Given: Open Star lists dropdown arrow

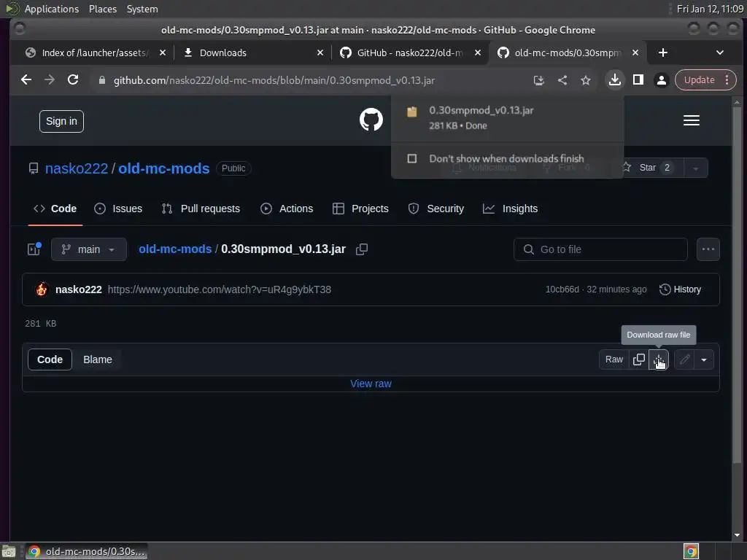Looking at the screenshot, I should (695, 168).
